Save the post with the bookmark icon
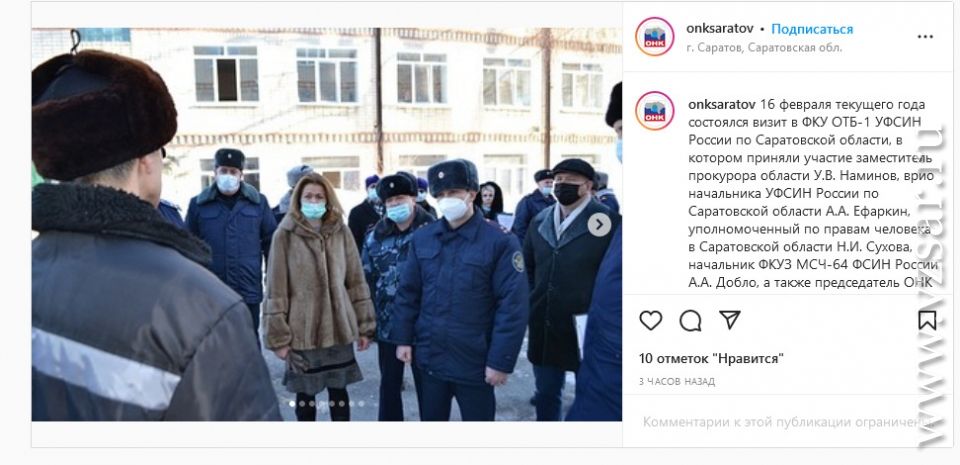 point(927,320)
